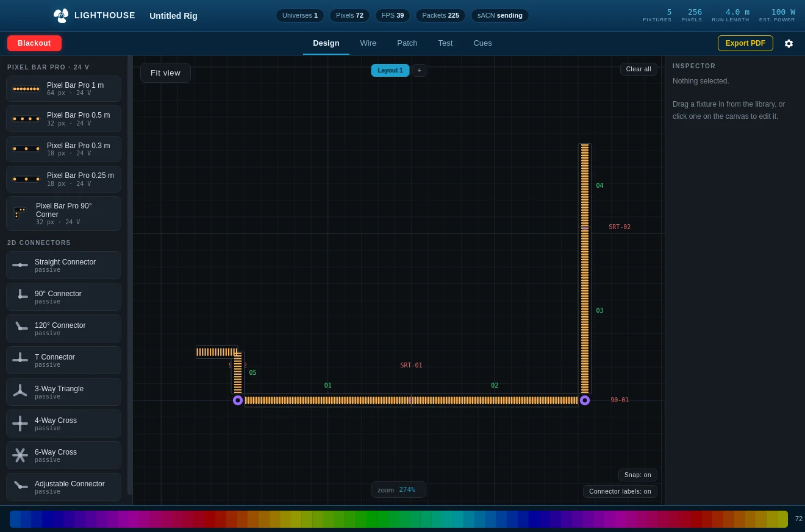This screenshot has width=805, height=532.
Task: Switch to the Wire tab
Action: click(368, 43)
